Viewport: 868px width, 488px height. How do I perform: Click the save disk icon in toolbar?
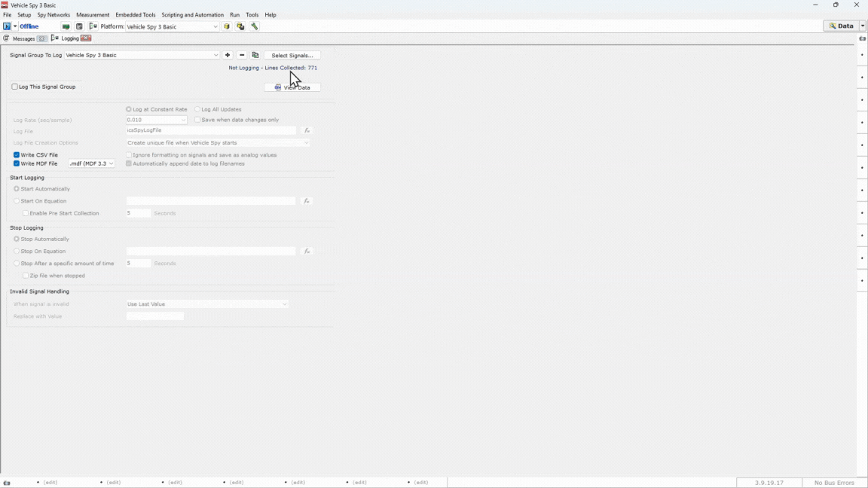click(x=79, y=26)
